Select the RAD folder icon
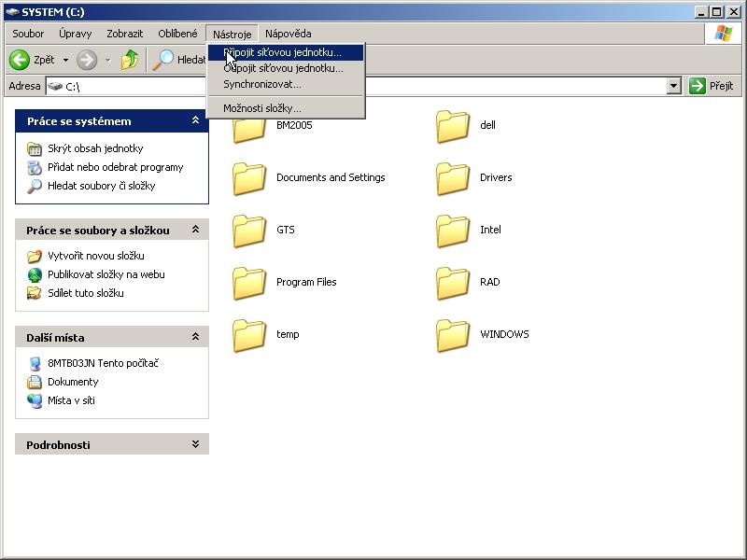Viewport: 747px width, 560px height. [x=453, y=284]
